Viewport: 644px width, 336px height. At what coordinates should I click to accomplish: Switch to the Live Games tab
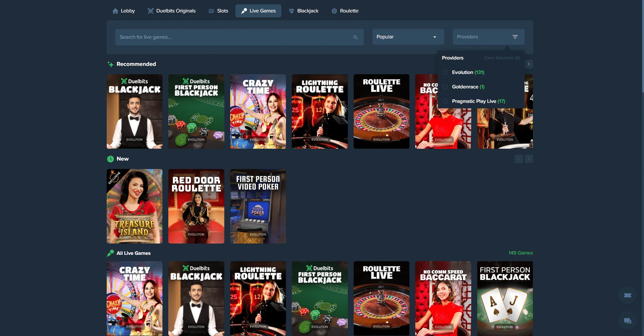[x=259, y=10]
